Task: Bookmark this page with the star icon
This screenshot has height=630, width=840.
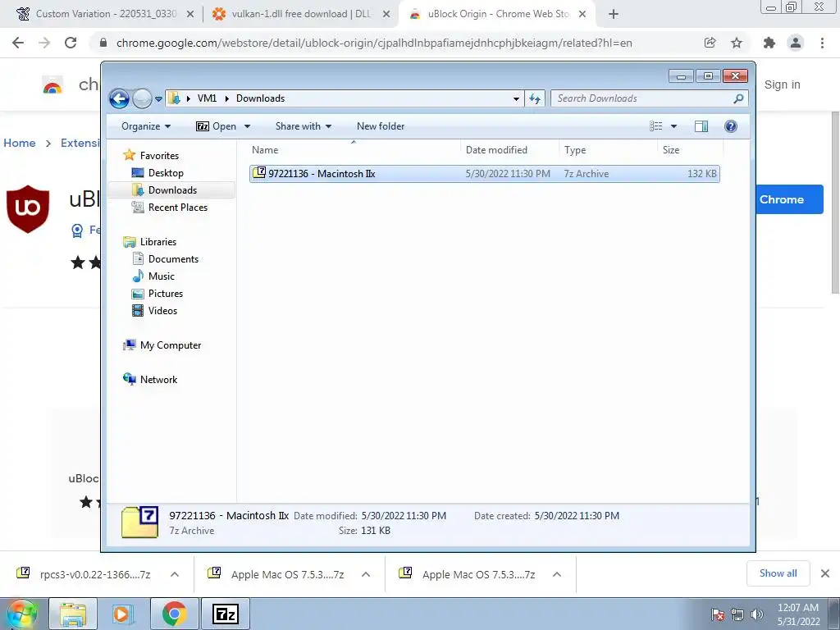Action: pyautogui.click(x=737, y=43)
